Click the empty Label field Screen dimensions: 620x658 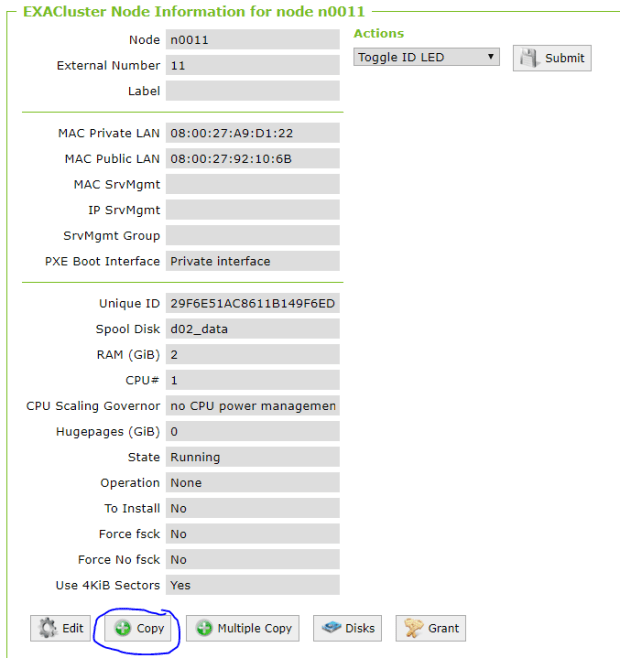(x=253, y=91)
